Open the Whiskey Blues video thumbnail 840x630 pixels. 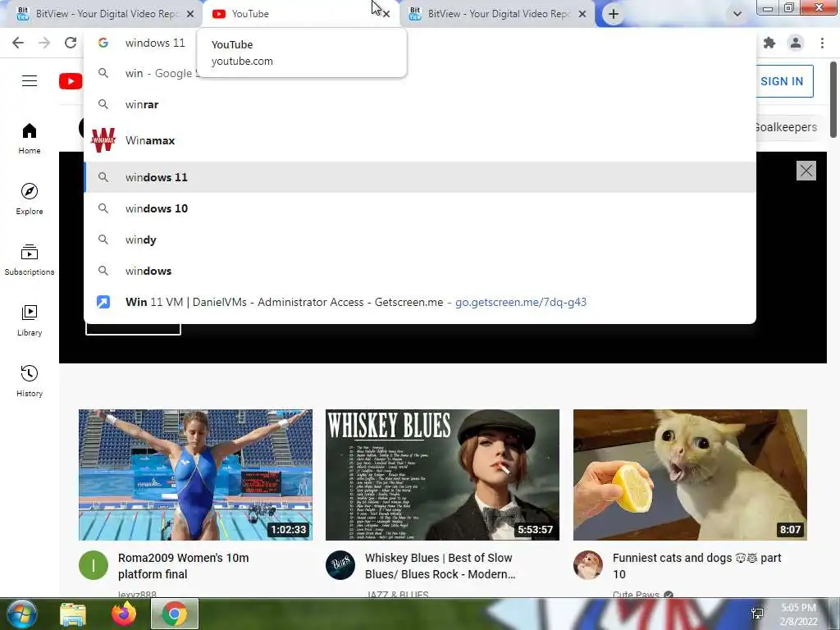442,475
